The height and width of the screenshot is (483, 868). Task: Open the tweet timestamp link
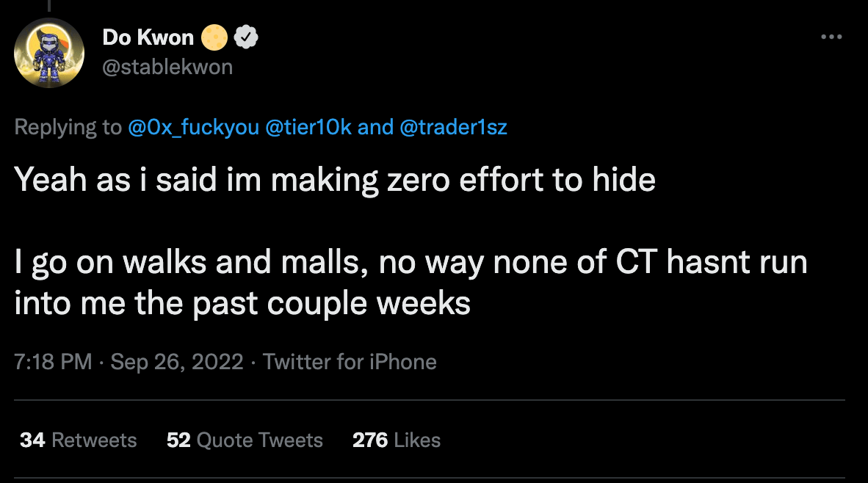(x=53, y=362)
